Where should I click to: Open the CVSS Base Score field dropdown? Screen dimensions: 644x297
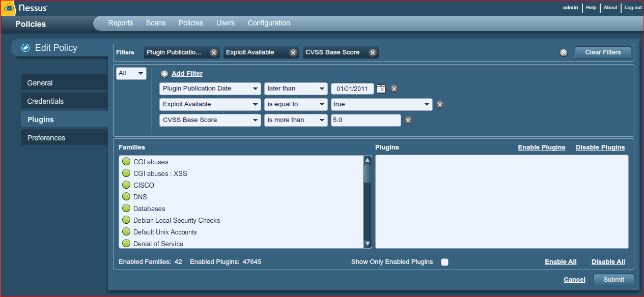(x=210, y=121)
